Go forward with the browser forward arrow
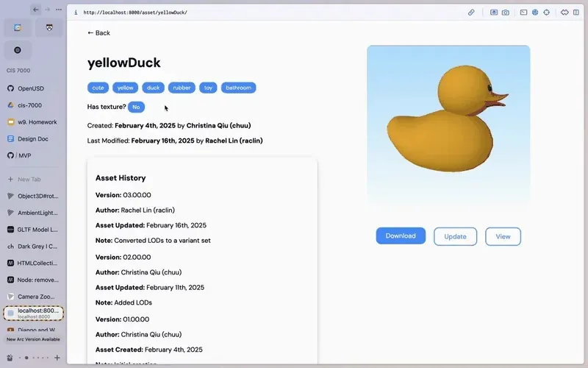588x368 pixels. click(47, 10)
